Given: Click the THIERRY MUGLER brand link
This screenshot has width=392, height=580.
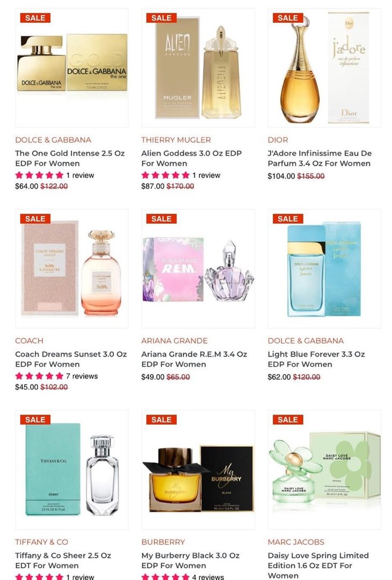Looking at the screenshot, I should [176, 140].
